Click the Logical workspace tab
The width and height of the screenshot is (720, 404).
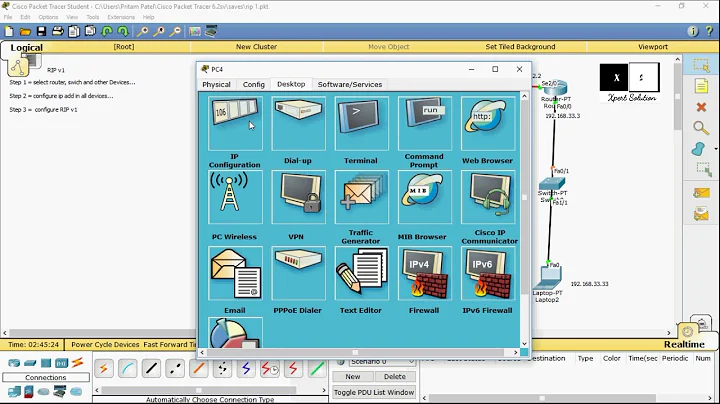click(x=27, y=47)
